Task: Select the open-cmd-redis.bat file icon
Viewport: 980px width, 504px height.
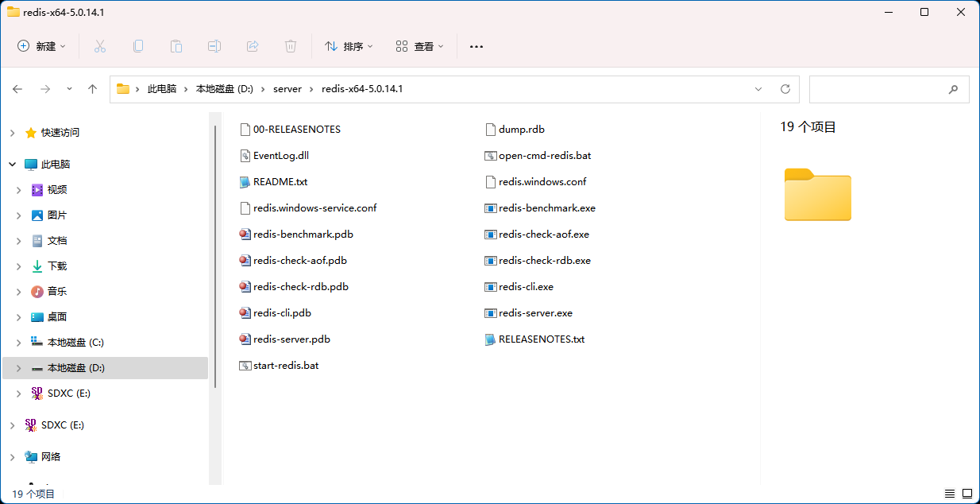Action: point(491,156)
